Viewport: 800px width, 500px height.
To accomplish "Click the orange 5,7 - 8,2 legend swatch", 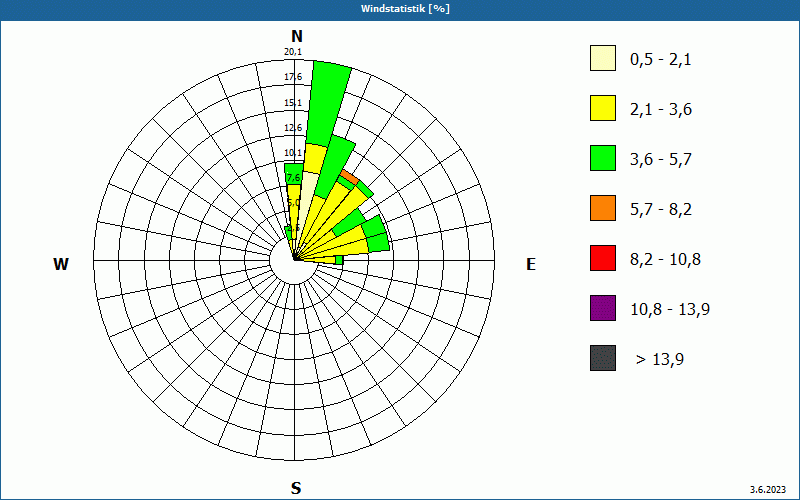I will point(603,208).
